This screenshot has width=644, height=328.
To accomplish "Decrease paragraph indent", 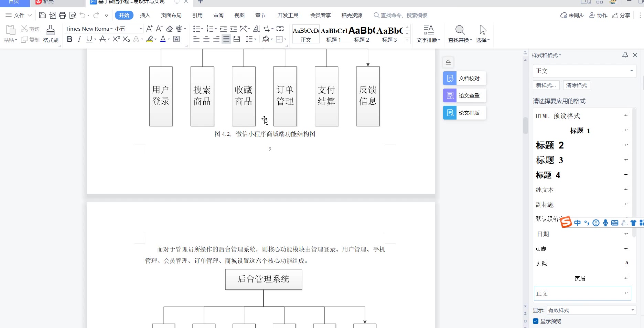I will point(223,29).
